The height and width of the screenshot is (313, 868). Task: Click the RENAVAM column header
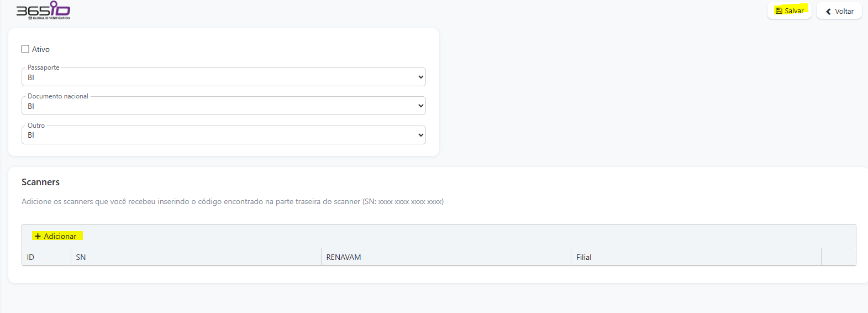(x=343, y=257)
